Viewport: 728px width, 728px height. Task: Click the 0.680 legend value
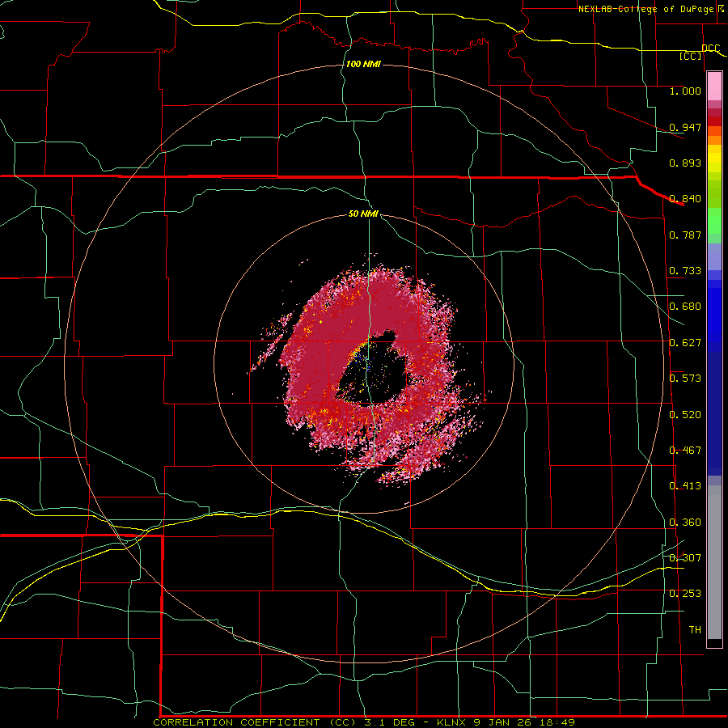pos(685,307)
